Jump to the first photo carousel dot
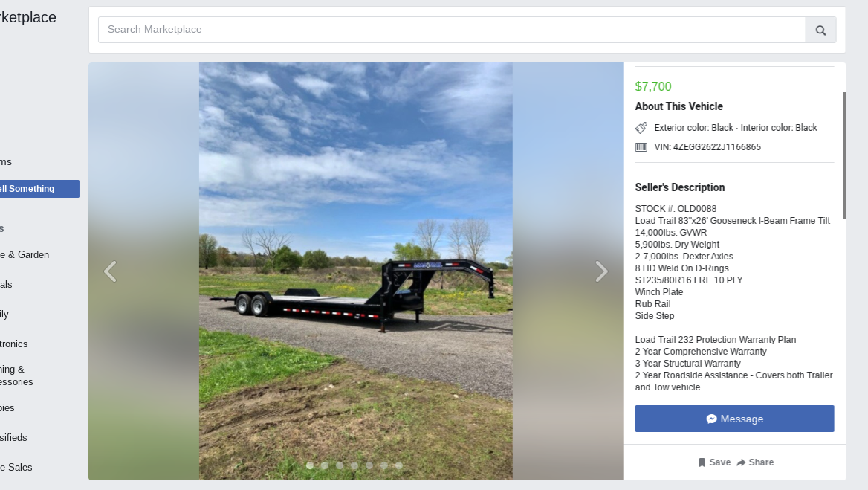 (310, 465)
